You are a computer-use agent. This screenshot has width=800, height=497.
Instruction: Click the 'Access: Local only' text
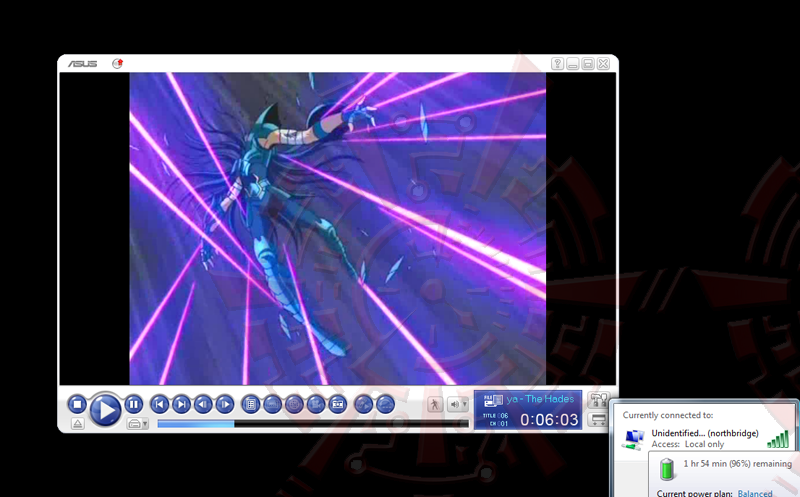[x=687, y=444]
